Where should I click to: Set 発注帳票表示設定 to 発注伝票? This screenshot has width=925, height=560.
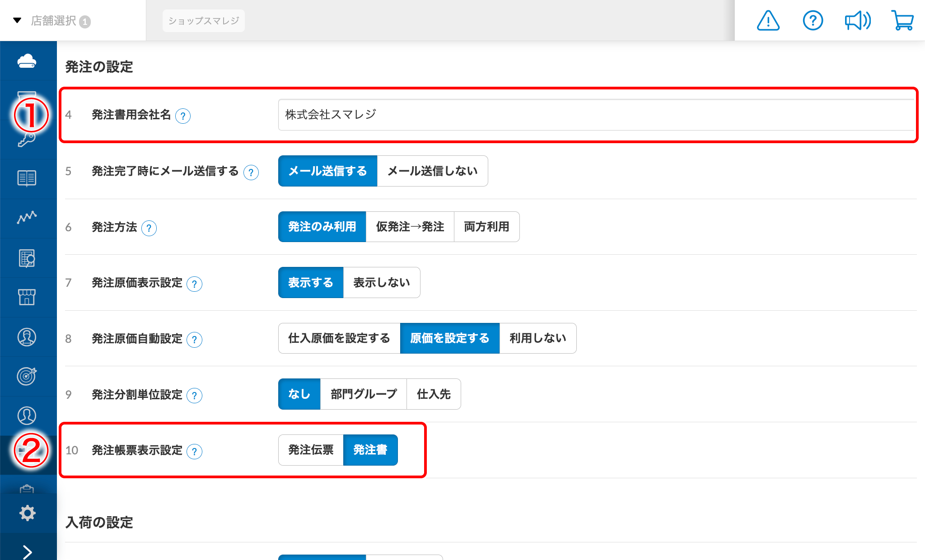(x=311, y=449)
